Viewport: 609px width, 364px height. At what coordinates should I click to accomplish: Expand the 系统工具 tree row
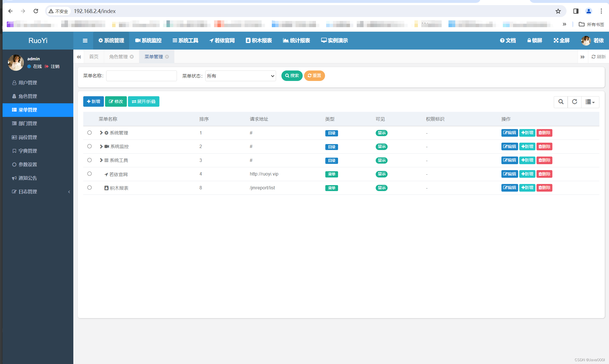coord(101,160)
